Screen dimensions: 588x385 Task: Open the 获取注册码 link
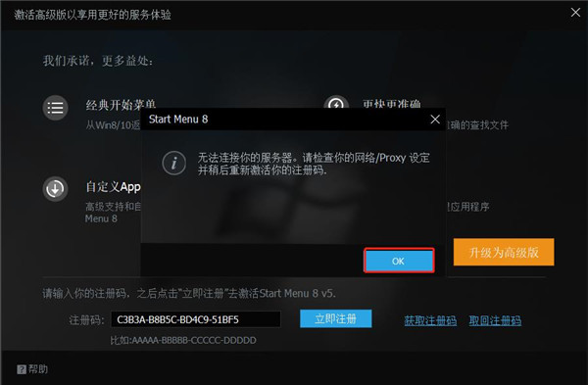point(430,320)
